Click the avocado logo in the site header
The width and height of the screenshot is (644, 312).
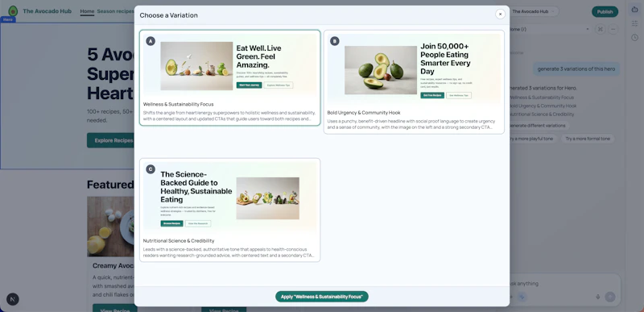click(13, 11)
